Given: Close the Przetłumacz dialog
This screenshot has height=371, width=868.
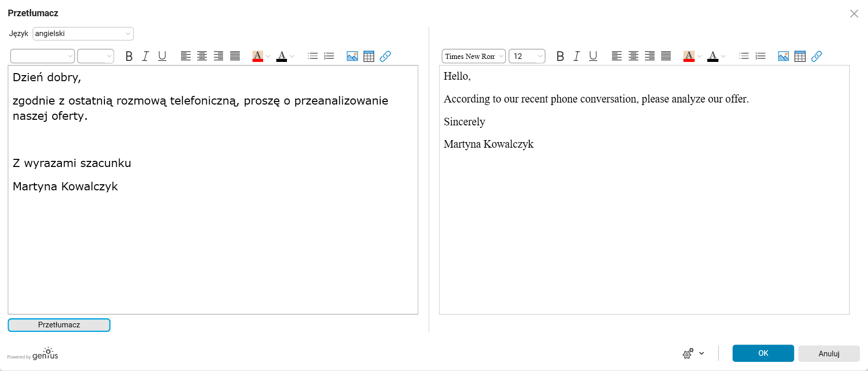Looking at the screenshot, I should pyautogui.click(x=854, y=14).
